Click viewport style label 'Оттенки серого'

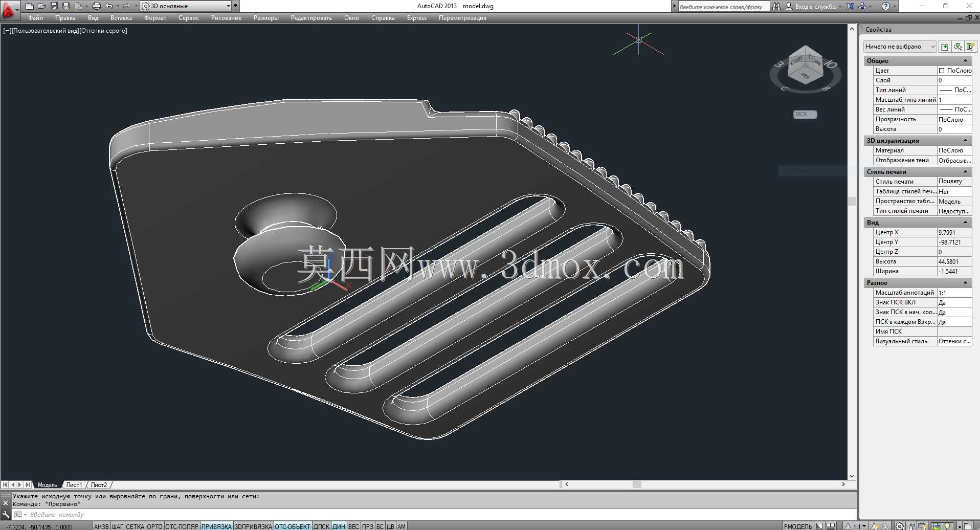pos(103,31)
